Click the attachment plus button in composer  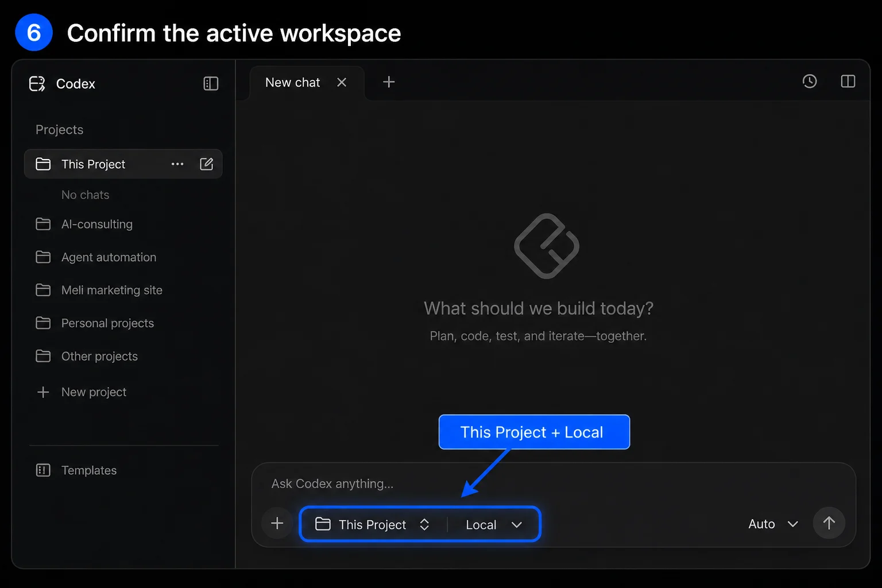click(x=277, y=523)
